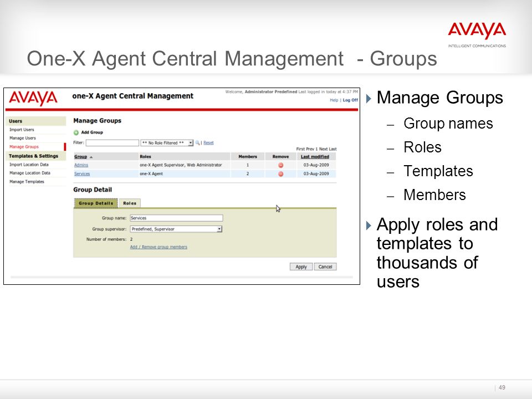Remove the Admins group via red icon
Viewport: 532px width, 399px height.
coord(280,165)
